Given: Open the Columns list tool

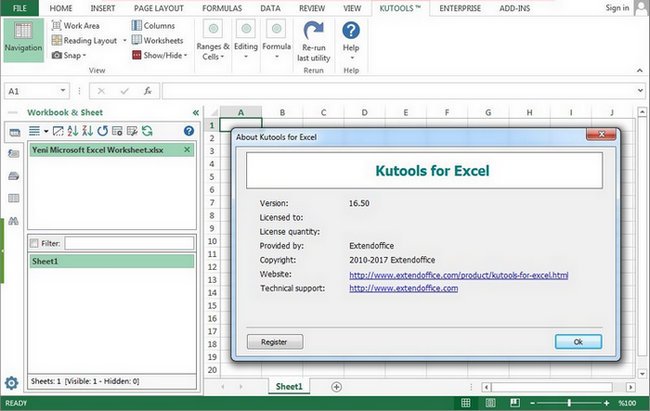Looking at the screenshot, I should tap(153, 26).
